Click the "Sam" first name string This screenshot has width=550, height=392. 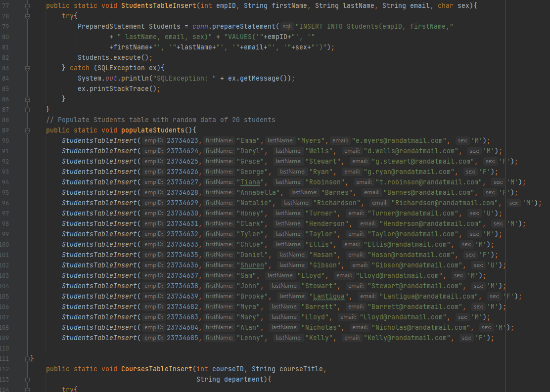(246, 276)
